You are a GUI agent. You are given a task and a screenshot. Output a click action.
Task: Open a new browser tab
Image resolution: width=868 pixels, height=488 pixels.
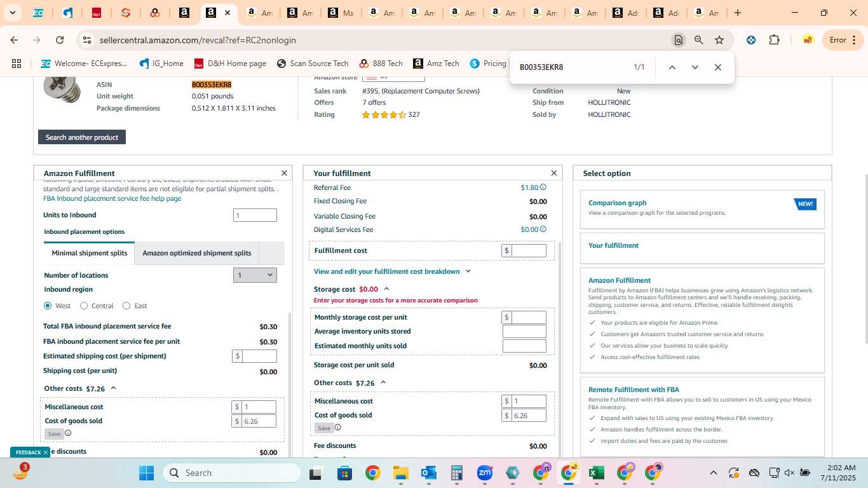click(x=737, y=13)
